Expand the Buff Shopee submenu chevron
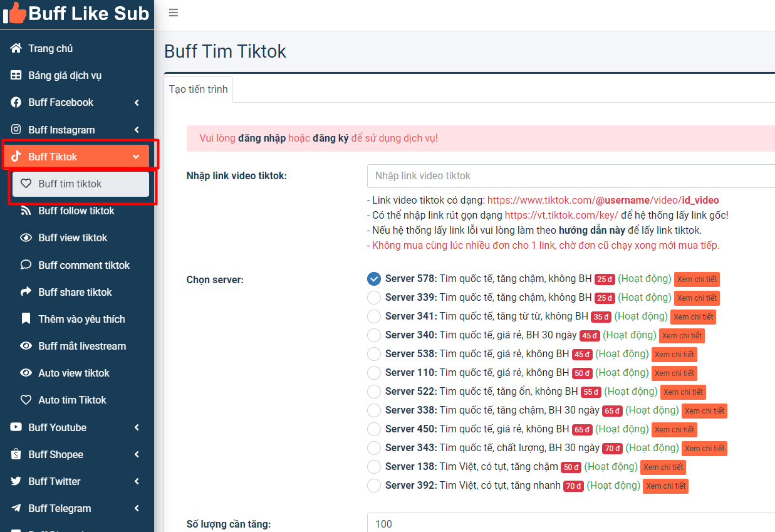This screenshot has width=775, height=532. tap(137, 454)
